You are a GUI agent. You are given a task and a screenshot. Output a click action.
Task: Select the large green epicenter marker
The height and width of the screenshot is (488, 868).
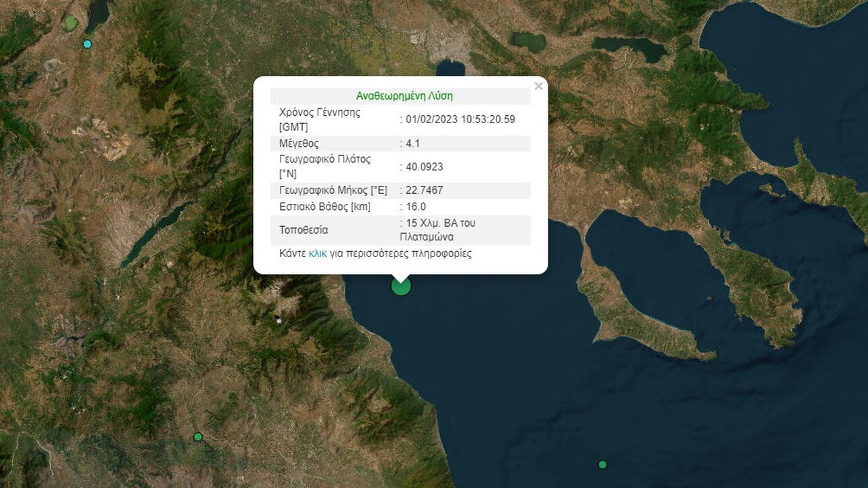tap(401, 285)
